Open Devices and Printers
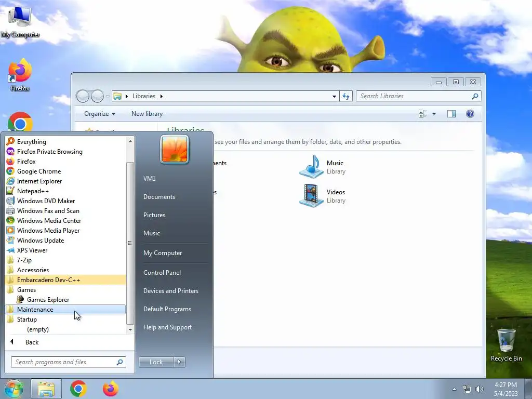The height and width of the screenshot is (399, 532). click(x=174, y=291)
